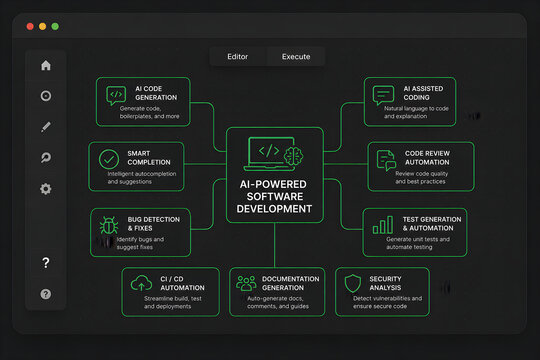Open the Home icon in sidebar
The image size is (540, 360).
(46, 65)
